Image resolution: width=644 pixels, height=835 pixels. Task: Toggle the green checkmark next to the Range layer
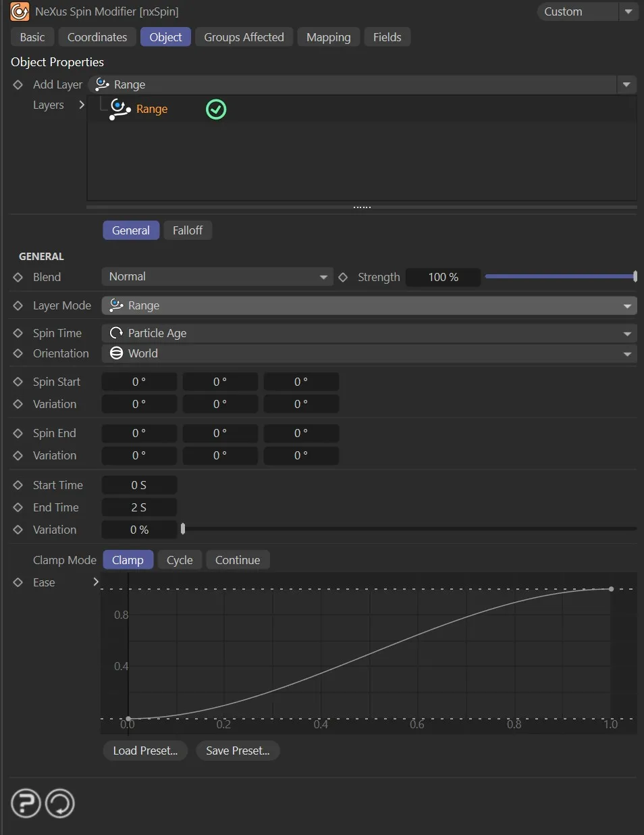[215, 109]
